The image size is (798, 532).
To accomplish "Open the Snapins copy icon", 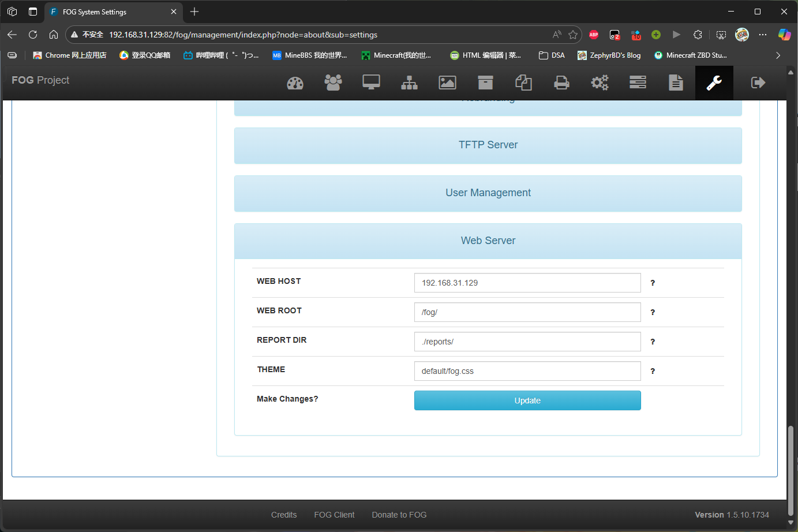I will coord(523,83).
